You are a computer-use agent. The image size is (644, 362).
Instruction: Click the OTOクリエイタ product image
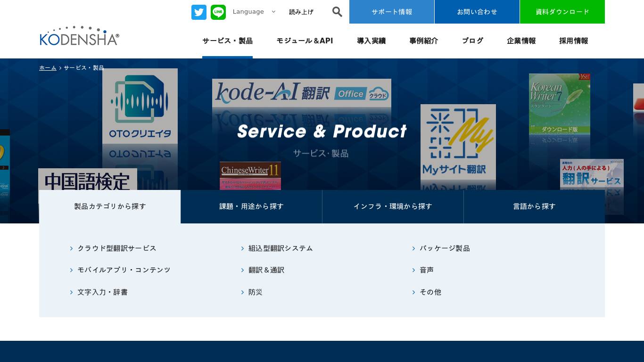pyautogui.click(x=140, y=106)
